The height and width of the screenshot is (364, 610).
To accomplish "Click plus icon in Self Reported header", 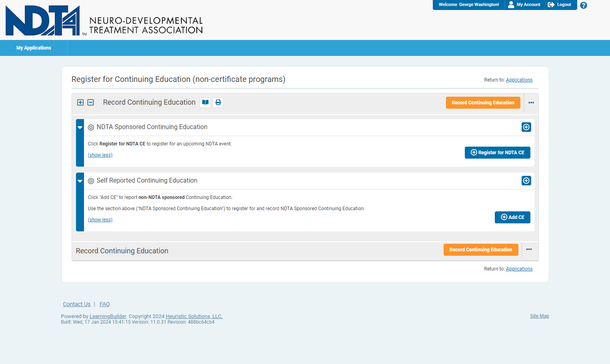I will (x=526, y=181).
